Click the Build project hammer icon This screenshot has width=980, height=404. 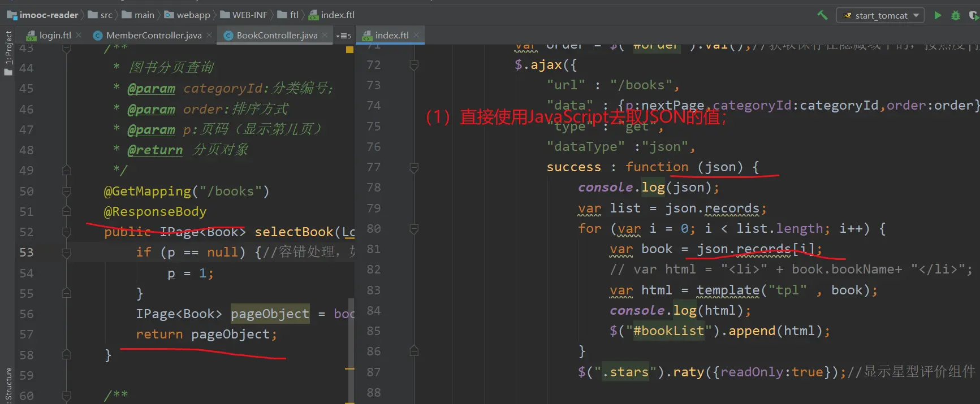(x=822, y=15)
